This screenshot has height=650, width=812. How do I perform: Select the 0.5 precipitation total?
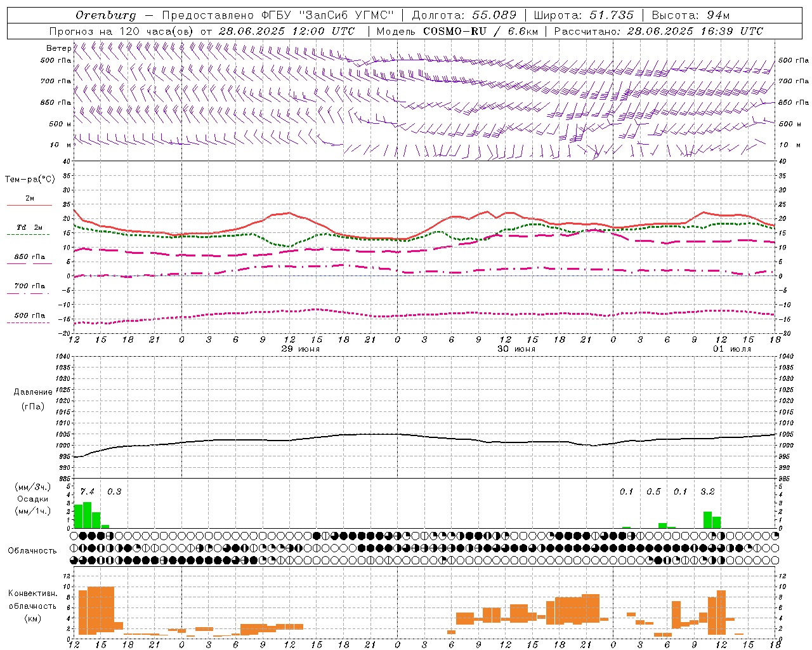coord(653,492)
